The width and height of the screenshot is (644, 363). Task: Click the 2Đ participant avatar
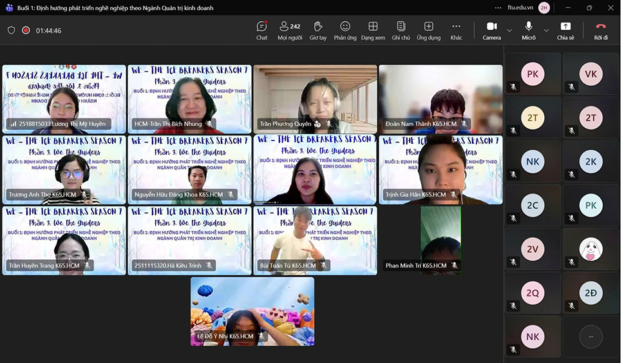click(591, 293)
